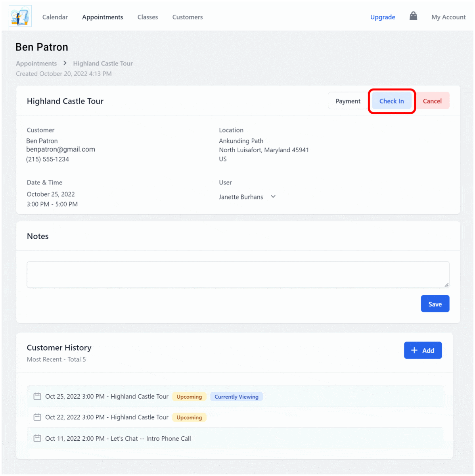Click the Customer History heading
The width and height of the screenshot is (475, 476).
pyautogui.click(x=59, y=347)
